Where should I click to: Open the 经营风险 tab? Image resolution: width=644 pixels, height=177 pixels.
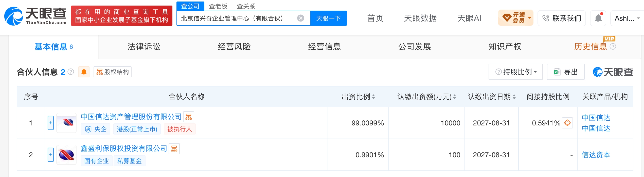click(234, 47)
